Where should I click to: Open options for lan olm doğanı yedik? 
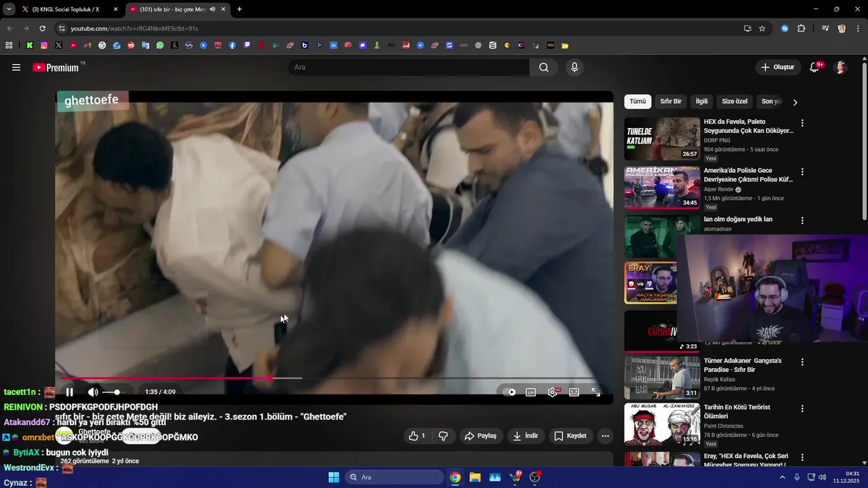[x=802, y=221]
